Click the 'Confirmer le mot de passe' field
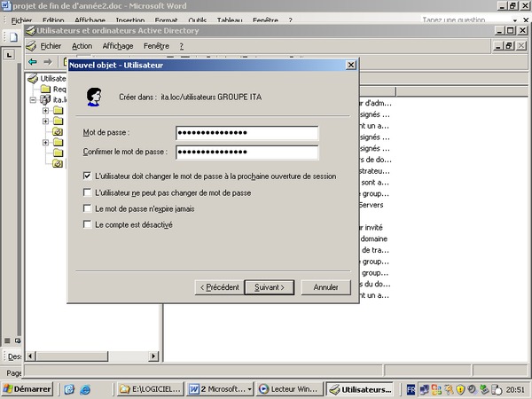Screen dimensions: 532x399 point(246,153)
